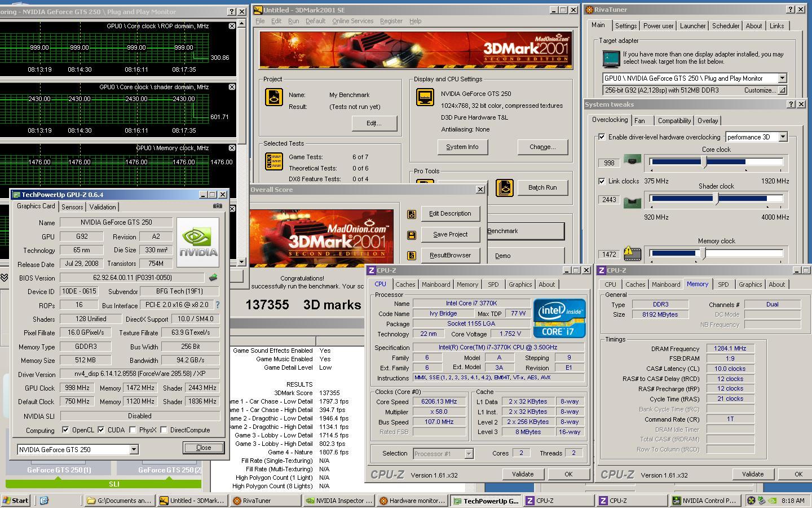Close the ROP domain graph in hardware monitor

tap(232, 26)
